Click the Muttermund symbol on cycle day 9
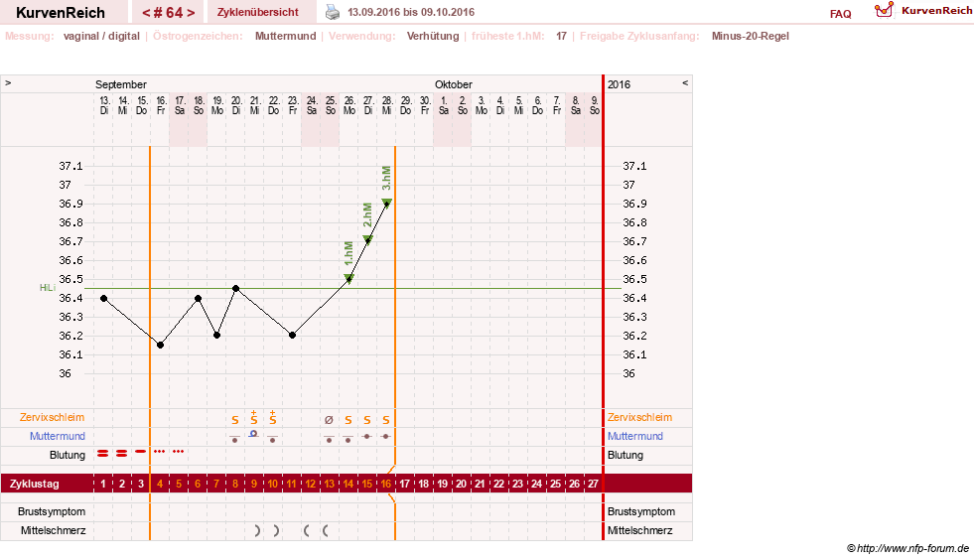974x560 pixels. (x=253, y=434)
